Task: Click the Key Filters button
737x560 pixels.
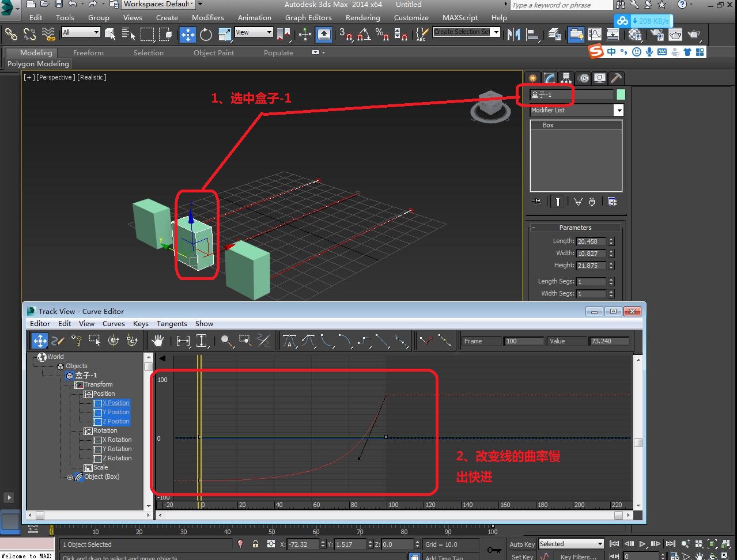Action: [x=578, y=557]
